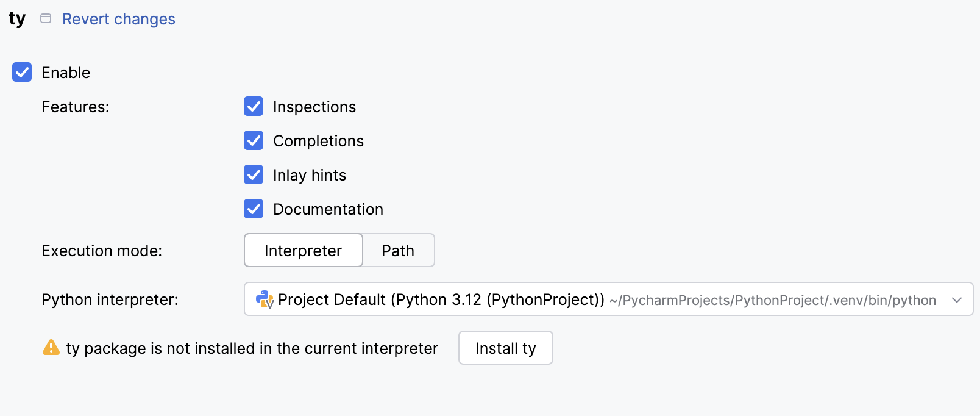Click the .venv/bin/python path text
Screen dimensions: 980x416
click(773, 300)
